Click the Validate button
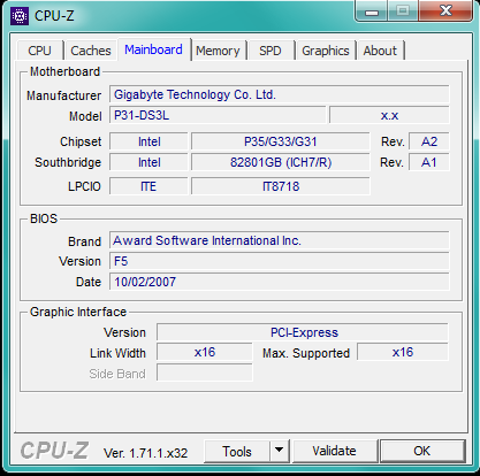The width and height of the screenshot is (480, 476). [335, 451]
